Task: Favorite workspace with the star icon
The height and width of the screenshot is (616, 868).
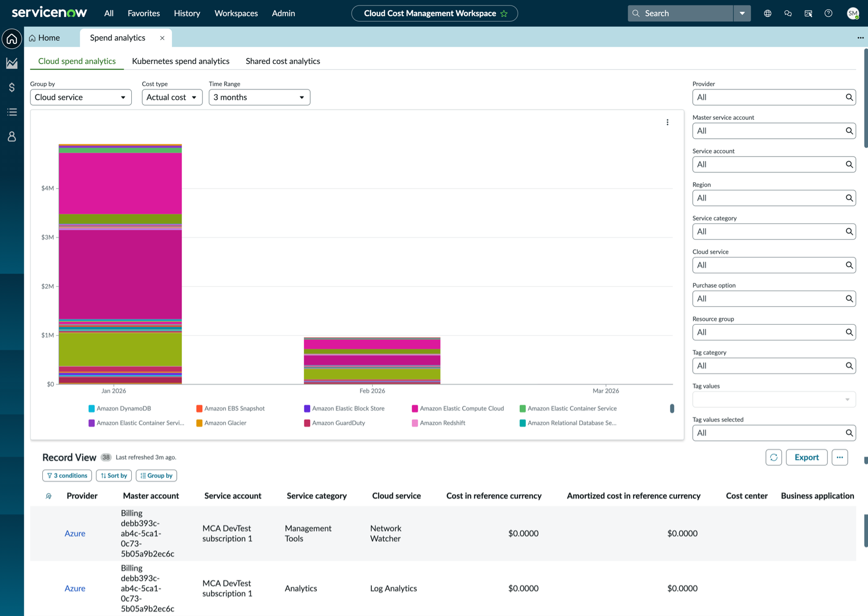Action: (504, 14)
